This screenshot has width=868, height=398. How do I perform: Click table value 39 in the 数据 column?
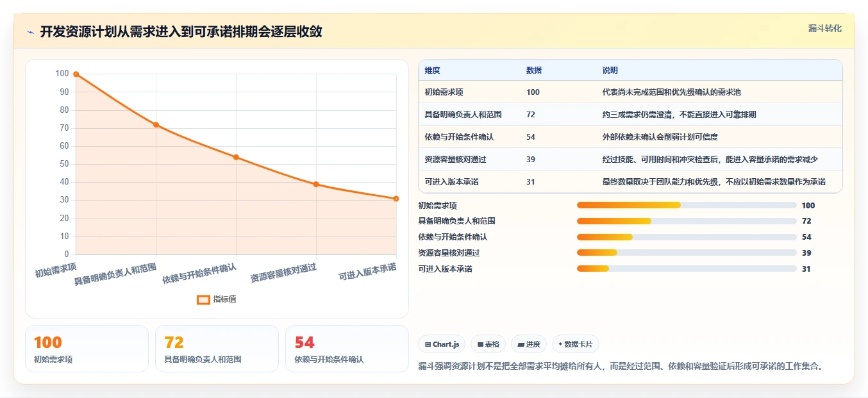531,160
